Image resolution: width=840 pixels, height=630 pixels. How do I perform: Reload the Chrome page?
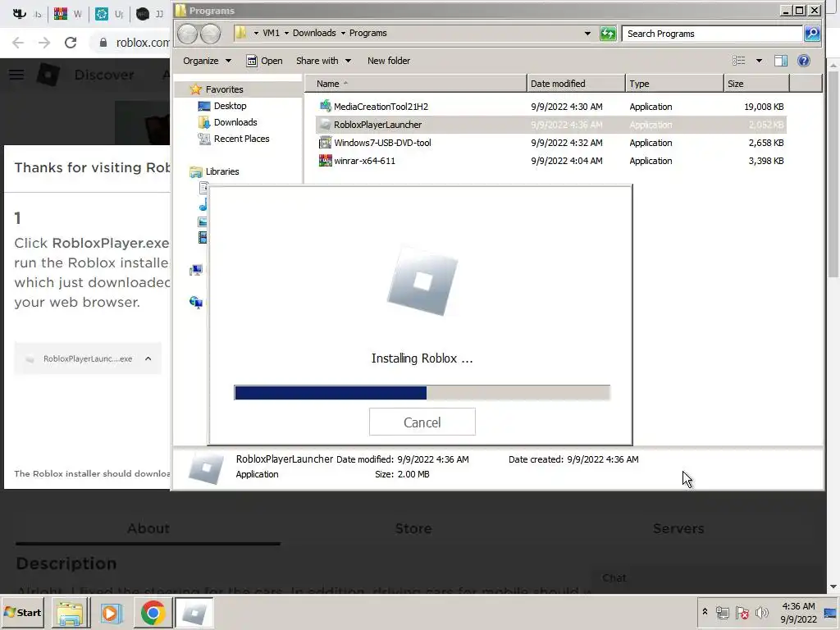pyautogui.click(x=71, y=43)
